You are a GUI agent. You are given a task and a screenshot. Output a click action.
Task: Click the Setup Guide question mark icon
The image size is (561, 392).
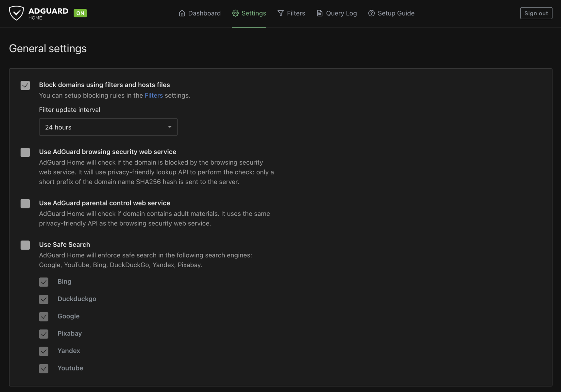[371, 13]
